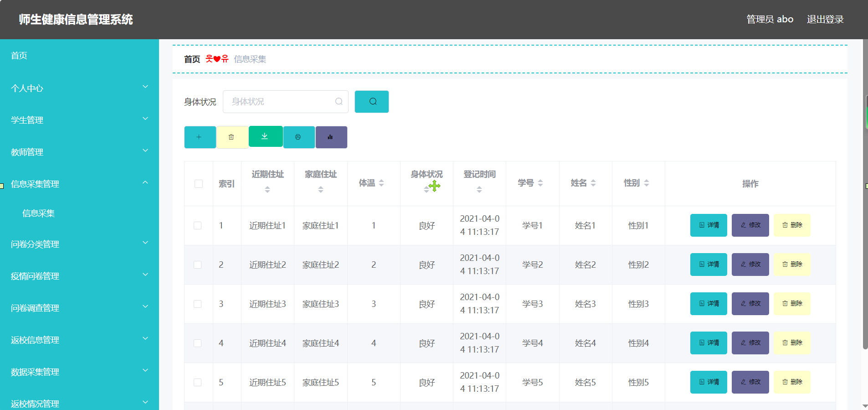Click the print icon button
868x410 pixels.
tap(299, 137)
